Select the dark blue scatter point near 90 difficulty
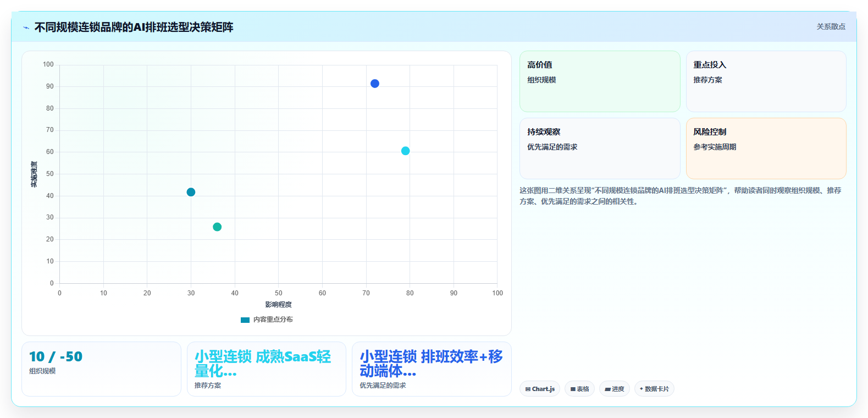Image resolution: width=868 pixels, height=418 pixels. click(375, 84)
